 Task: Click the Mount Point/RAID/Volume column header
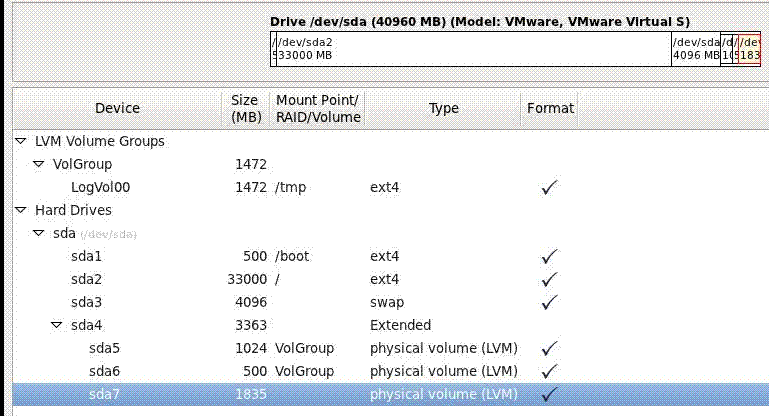318,108
